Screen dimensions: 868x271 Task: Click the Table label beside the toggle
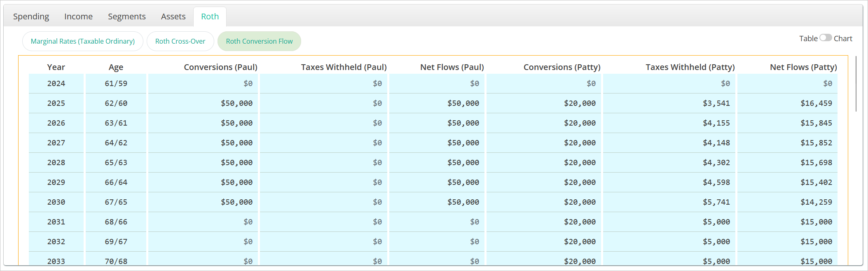click(x=808, y=38)
